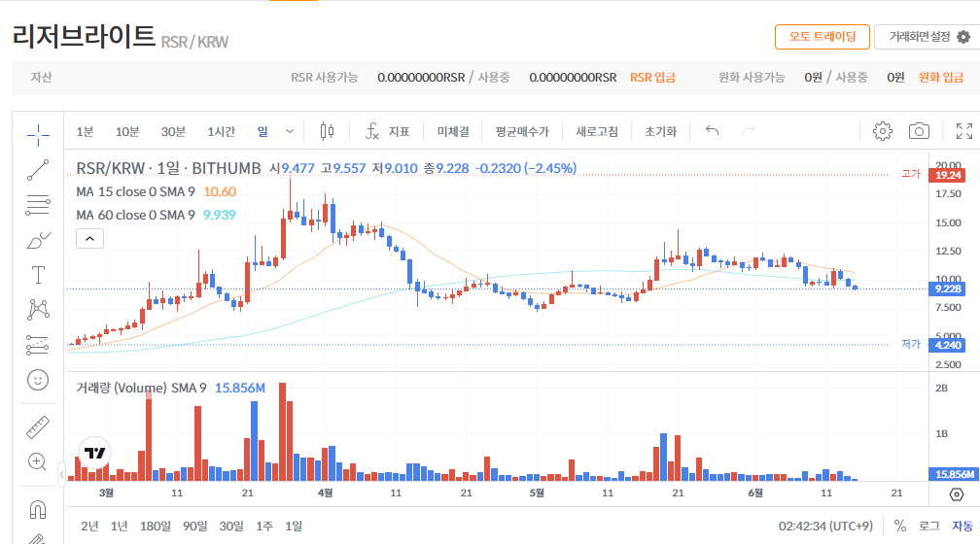
Task: Set range to 180일
Action: (155, 526)
